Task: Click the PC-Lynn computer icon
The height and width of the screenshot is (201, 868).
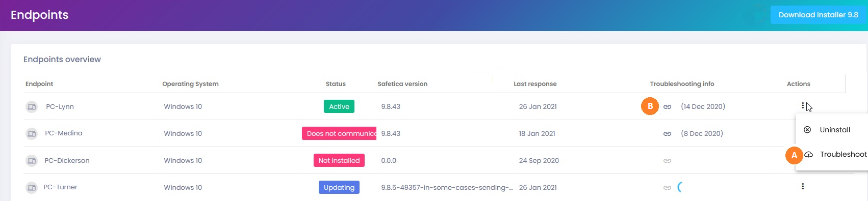Action: (x=32, y=107)
